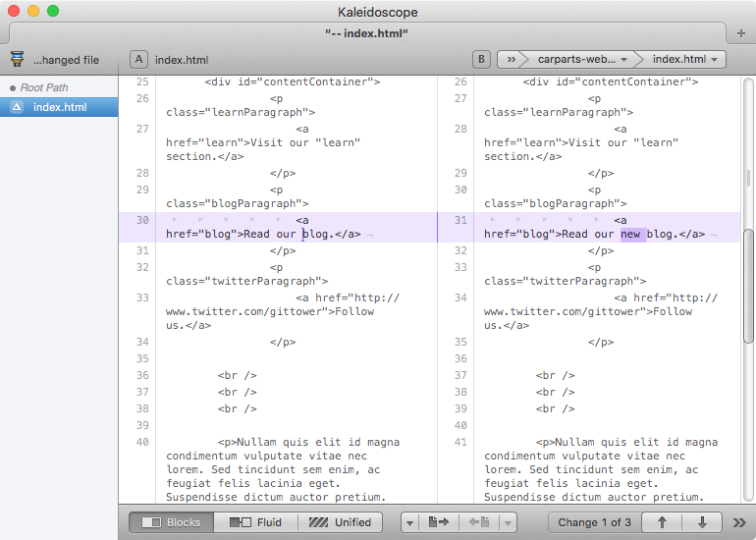Add a new tab with plus button
Image resolution: width=756 pixels, height=540 pixels.
pos(740,32)
